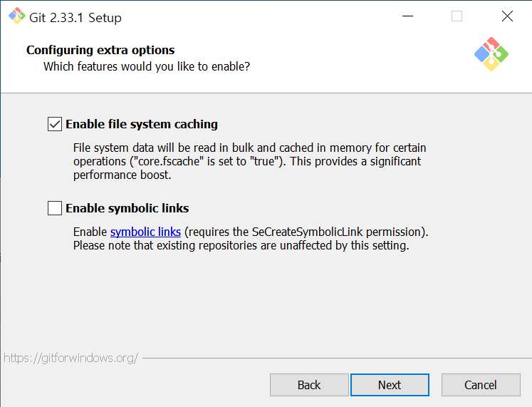Click the greyed-out maximize button
The image size is (532, 407).
[x=457, y=16]
